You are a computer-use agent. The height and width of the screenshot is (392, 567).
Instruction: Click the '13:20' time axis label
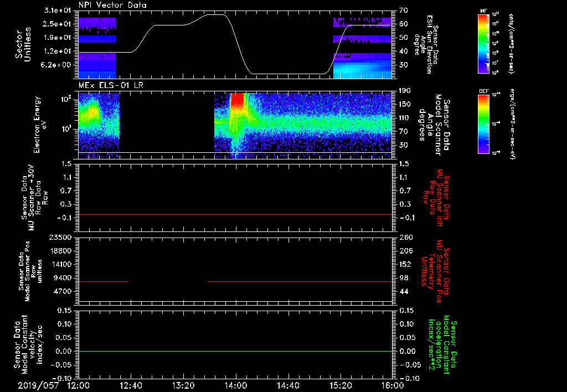tap(183, 385)
